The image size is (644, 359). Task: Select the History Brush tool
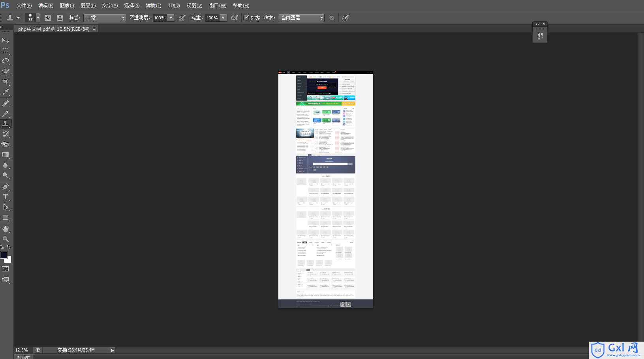click(6, 134)
